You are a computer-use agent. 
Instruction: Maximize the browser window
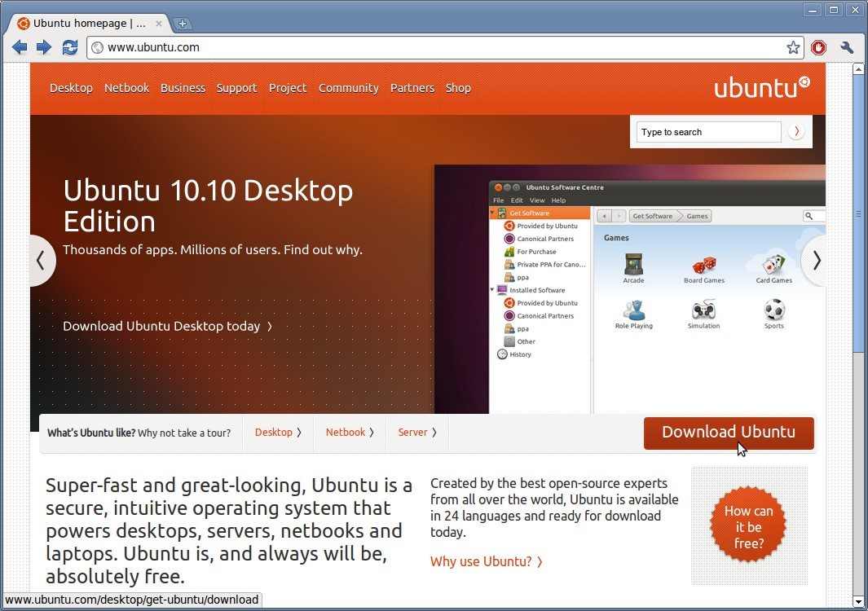pos(833,10)
